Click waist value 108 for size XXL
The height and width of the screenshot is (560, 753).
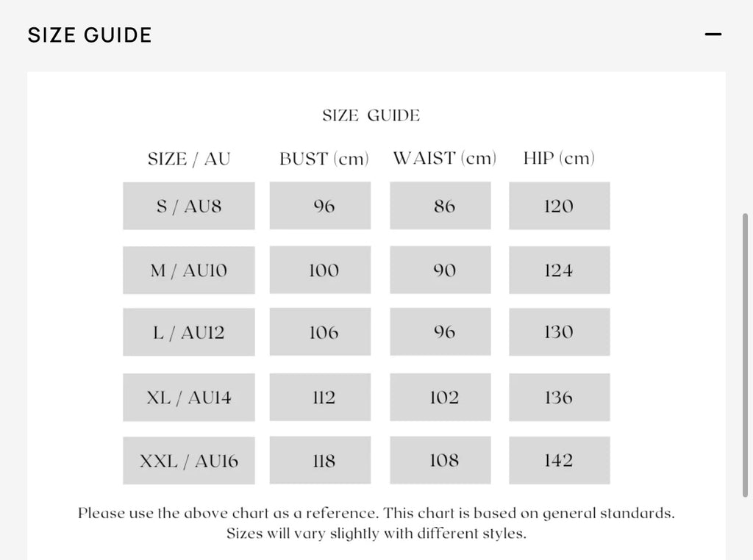[x=440, y=460]
